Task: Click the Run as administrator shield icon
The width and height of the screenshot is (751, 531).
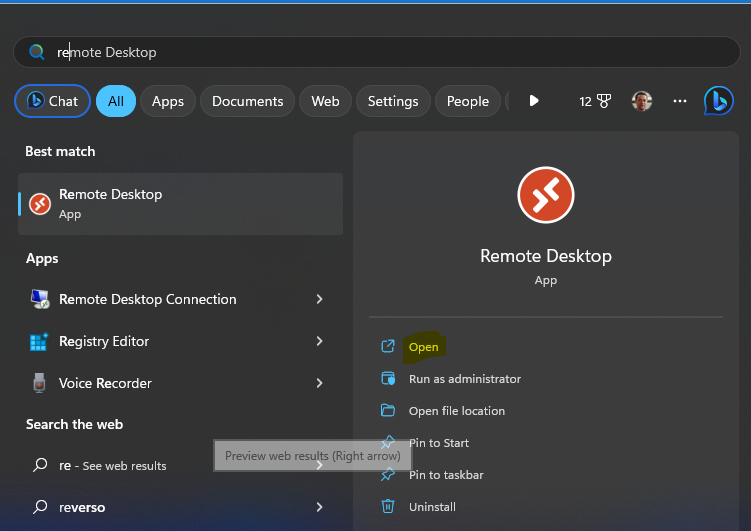Action: [x=388, y=378]
